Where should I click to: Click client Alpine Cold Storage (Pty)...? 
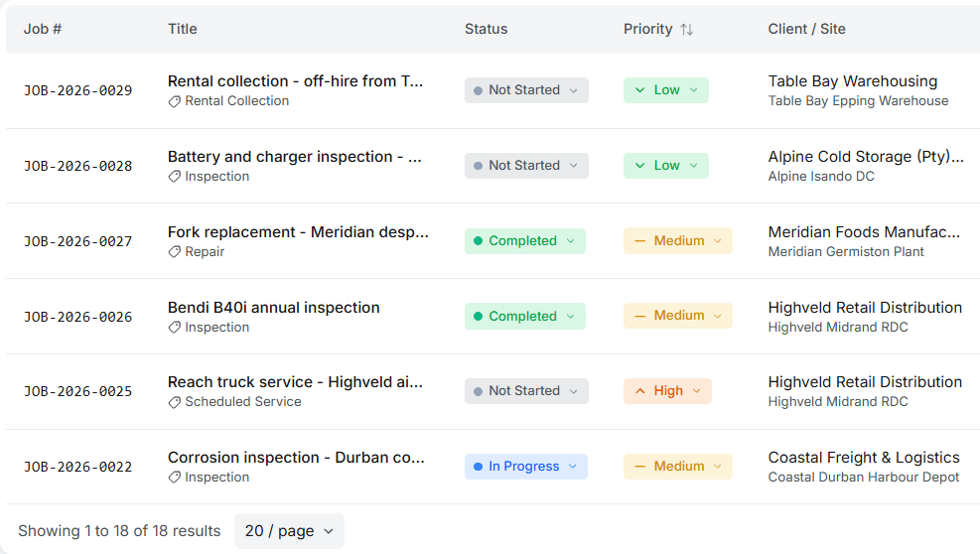[866, 157]
